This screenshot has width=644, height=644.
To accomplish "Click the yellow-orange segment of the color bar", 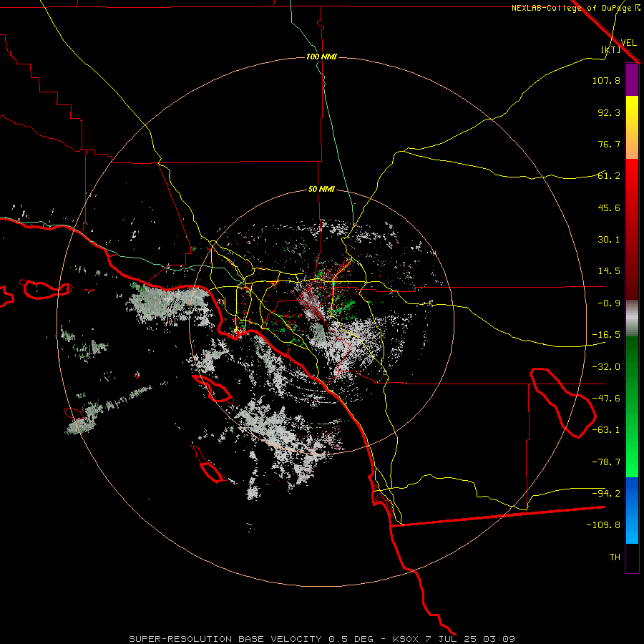I will pos(632,127).
